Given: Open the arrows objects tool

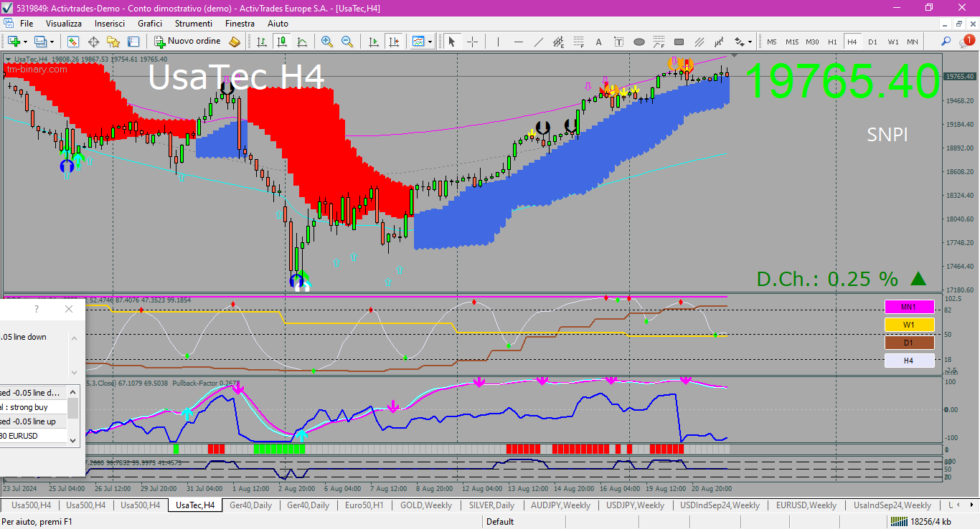Looking at the screenshot, I should (x=740, y=42).
